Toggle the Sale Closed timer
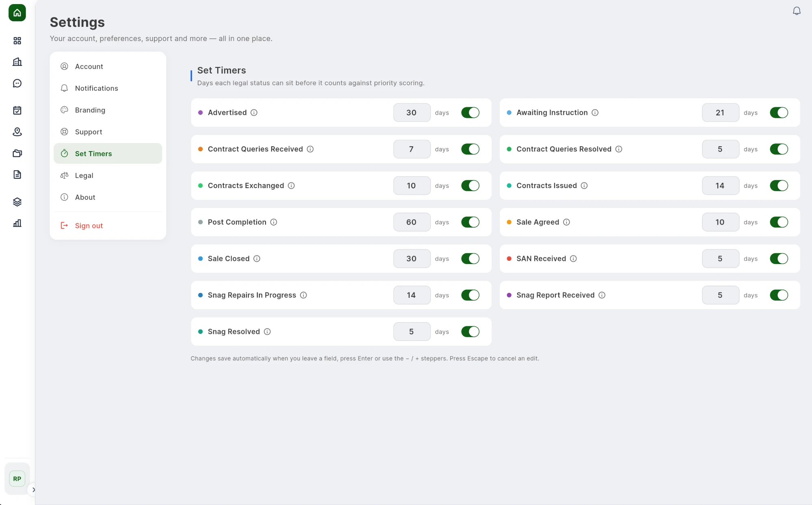Screen dimensions: 812x505 pyautogui.click(x=470, y=259)
